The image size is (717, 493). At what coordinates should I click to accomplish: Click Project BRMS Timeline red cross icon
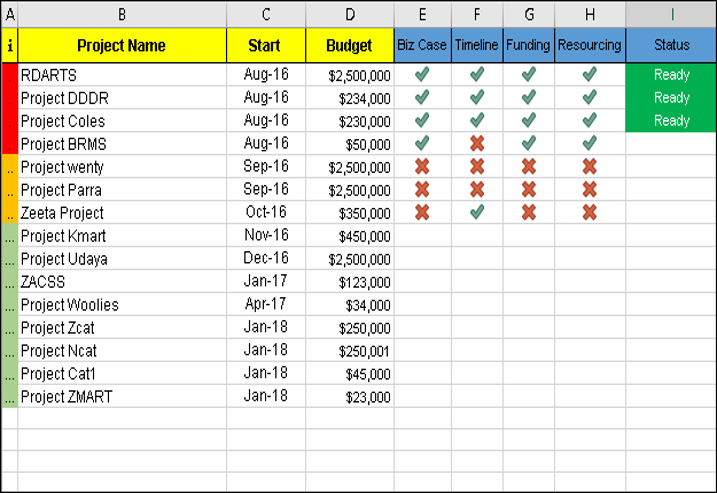477,143
